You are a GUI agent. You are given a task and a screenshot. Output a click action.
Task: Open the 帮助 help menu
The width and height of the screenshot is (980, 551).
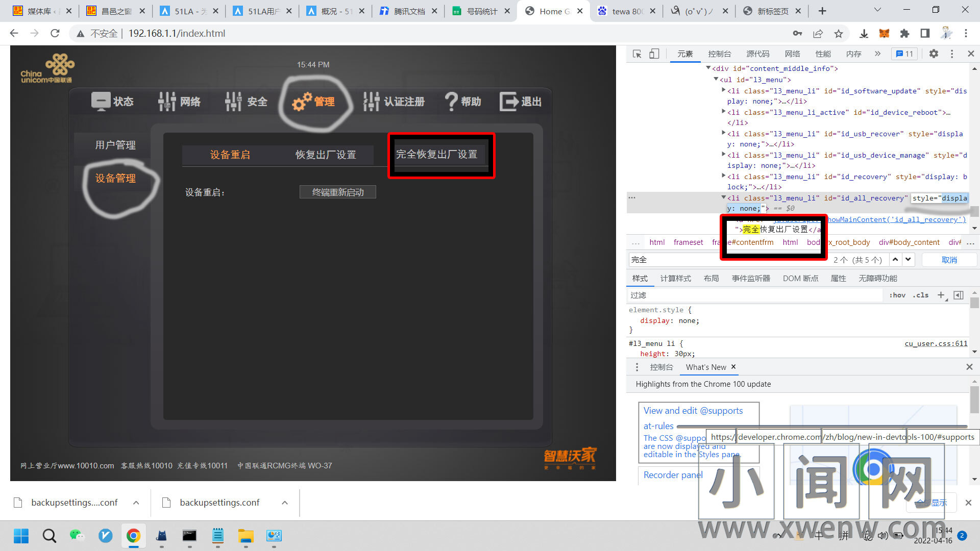463,102
